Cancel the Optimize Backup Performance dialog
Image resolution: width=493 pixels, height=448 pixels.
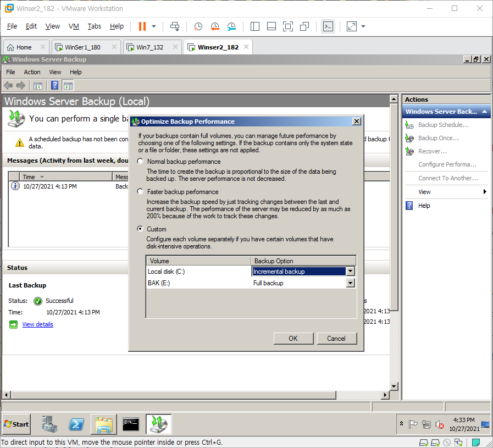(x=337, y=338)
